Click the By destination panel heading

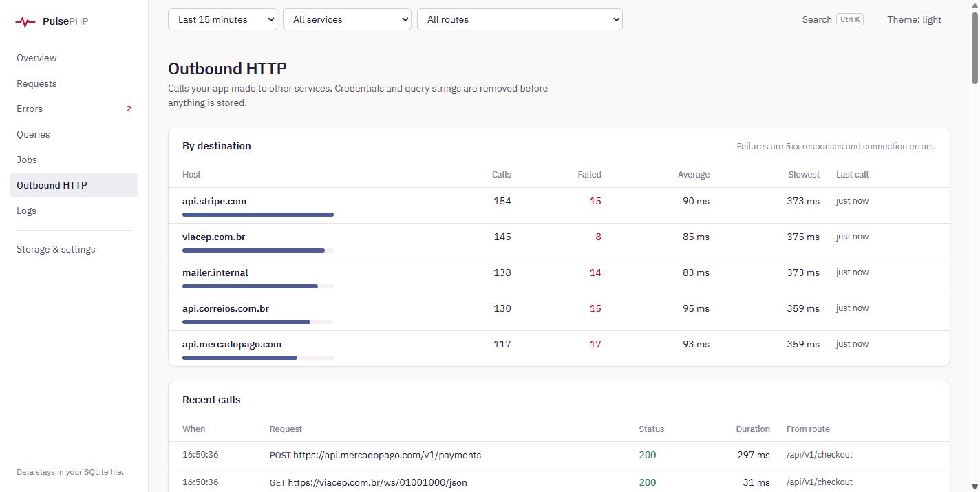(217, 146)
